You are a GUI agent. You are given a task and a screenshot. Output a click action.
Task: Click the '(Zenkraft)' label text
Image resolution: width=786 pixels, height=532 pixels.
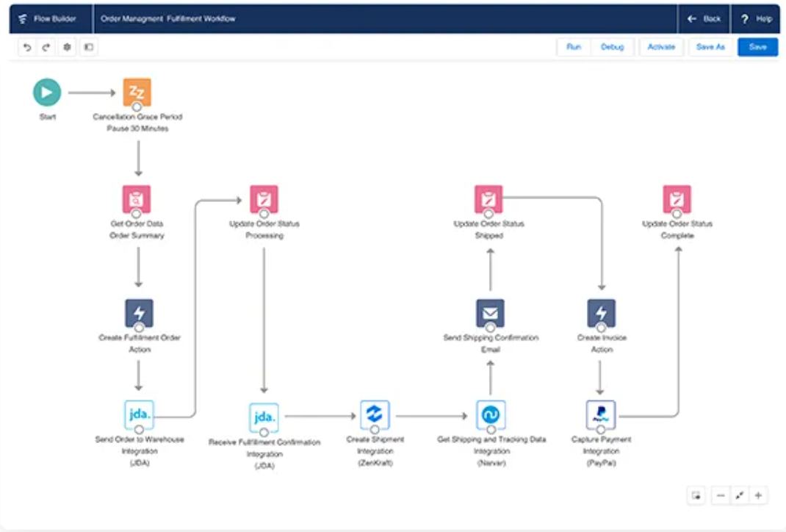tap(375, 463)
